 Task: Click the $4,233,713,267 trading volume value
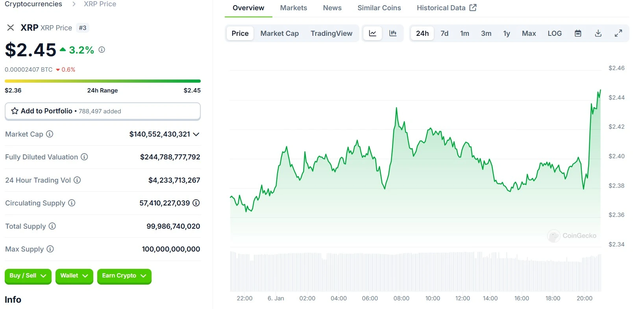(174, 180)
